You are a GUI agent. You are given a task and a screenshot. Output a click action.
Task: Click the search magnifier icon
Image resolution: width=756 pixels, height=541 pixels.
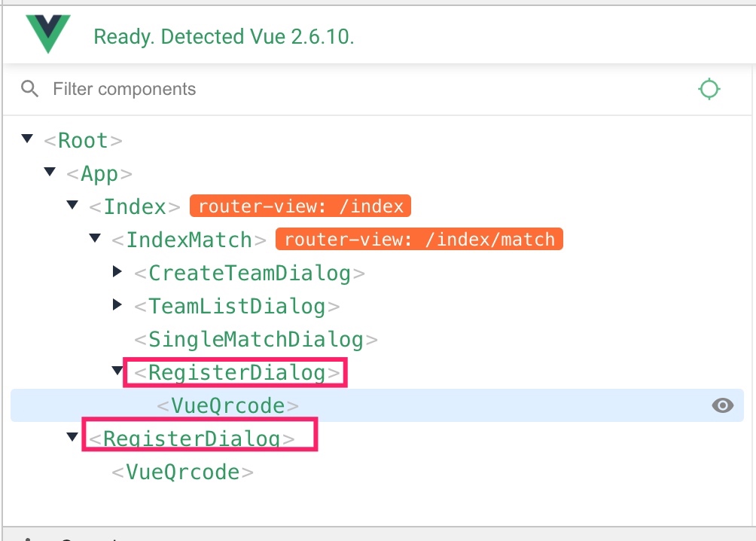(29, 89)
